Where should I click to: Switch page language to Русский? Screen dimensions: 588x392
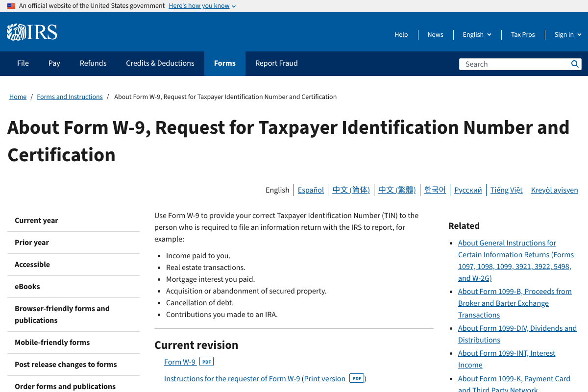coord(468,190)
